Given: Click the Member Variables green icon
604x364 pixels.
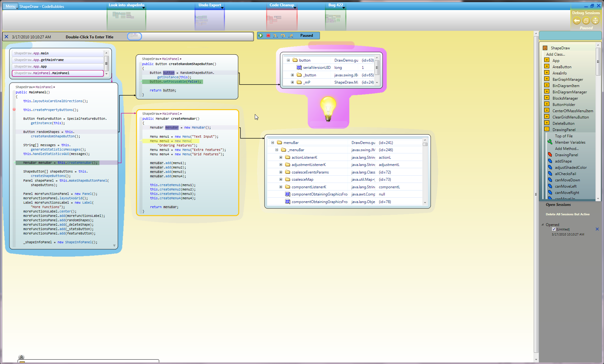Looking at the screenshot, I should [x=550, y=142].
